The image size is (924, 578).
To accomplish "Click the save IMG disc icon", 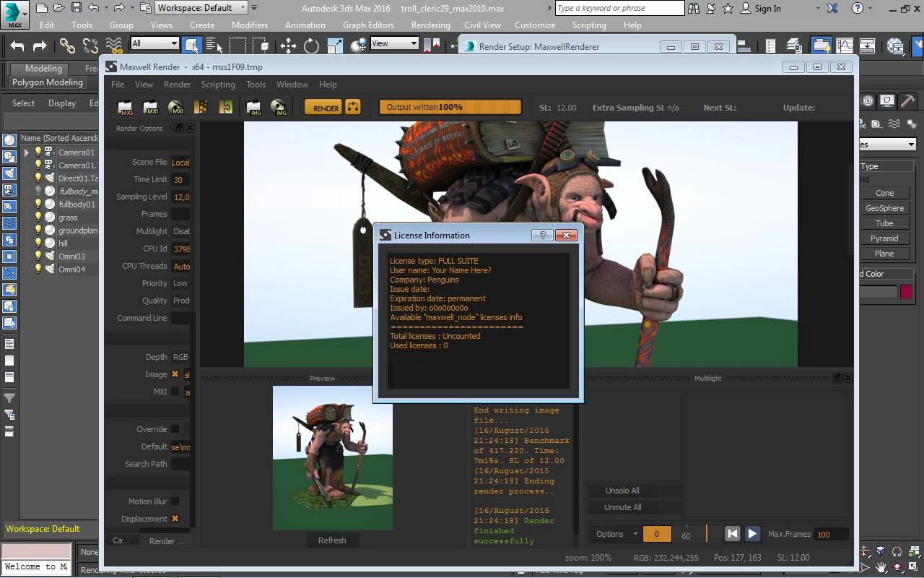I will point(279,108).
